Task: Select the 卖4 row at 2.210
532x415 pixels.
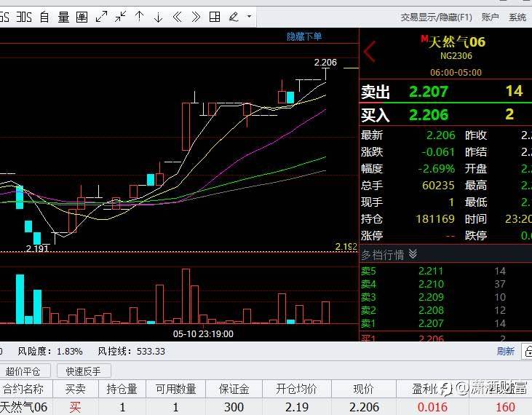Action: click(445, 284)
